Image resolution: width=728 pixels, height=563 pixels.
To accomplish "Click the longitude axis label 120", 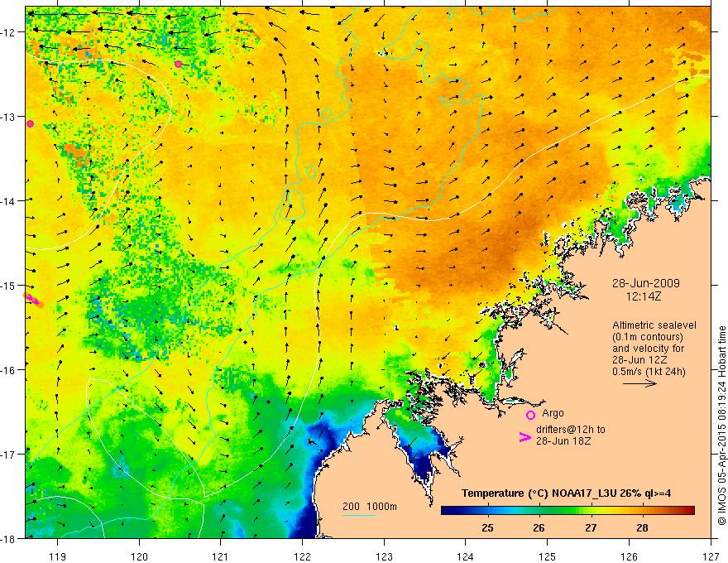I will pos(139,556).
